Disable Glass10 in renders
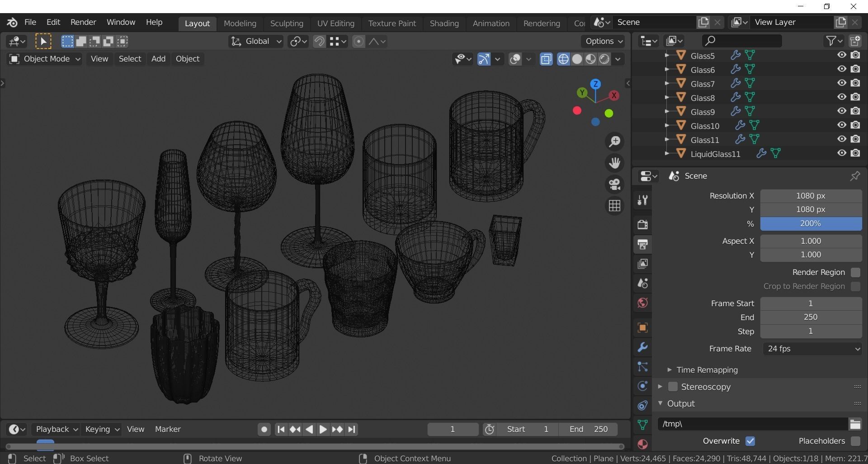This screenshot has height=464, width=868. [x=855, y=125]
